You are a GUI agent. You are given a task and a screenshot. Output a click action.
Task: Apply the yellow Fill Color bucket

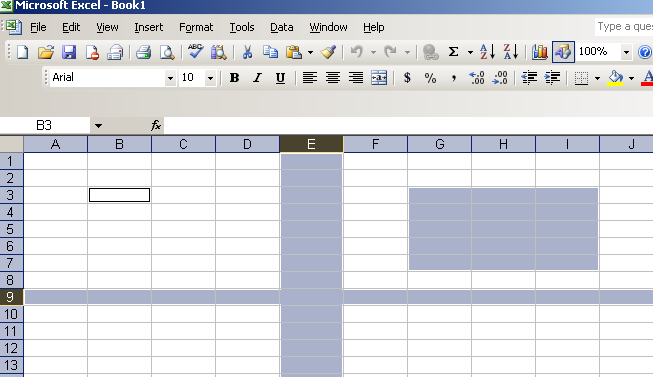(x=616, y=78)
